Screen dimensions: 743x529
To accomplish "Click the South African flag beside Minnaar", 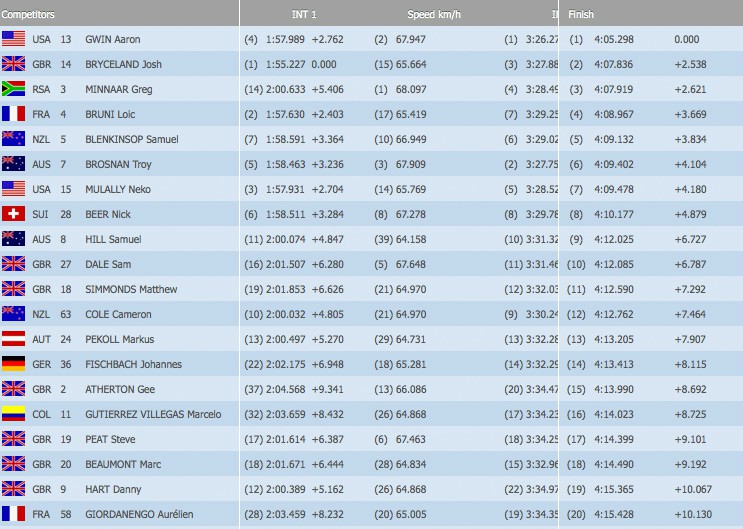I will coord(13,89).
